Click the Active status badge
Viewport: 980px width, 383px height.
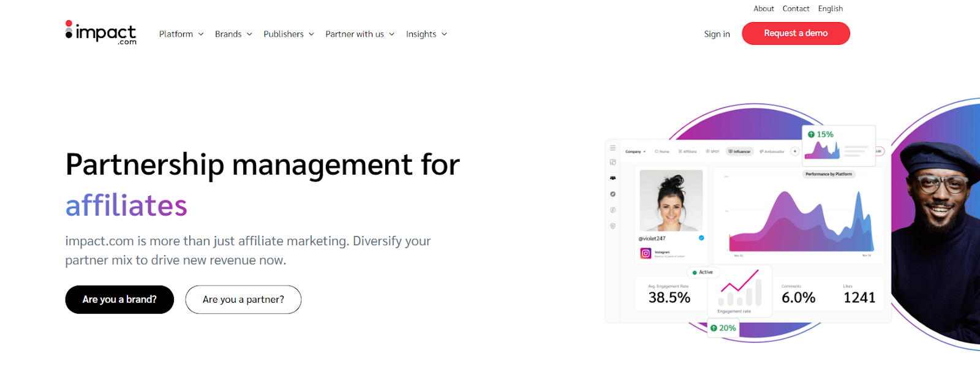tap(703, 272)
